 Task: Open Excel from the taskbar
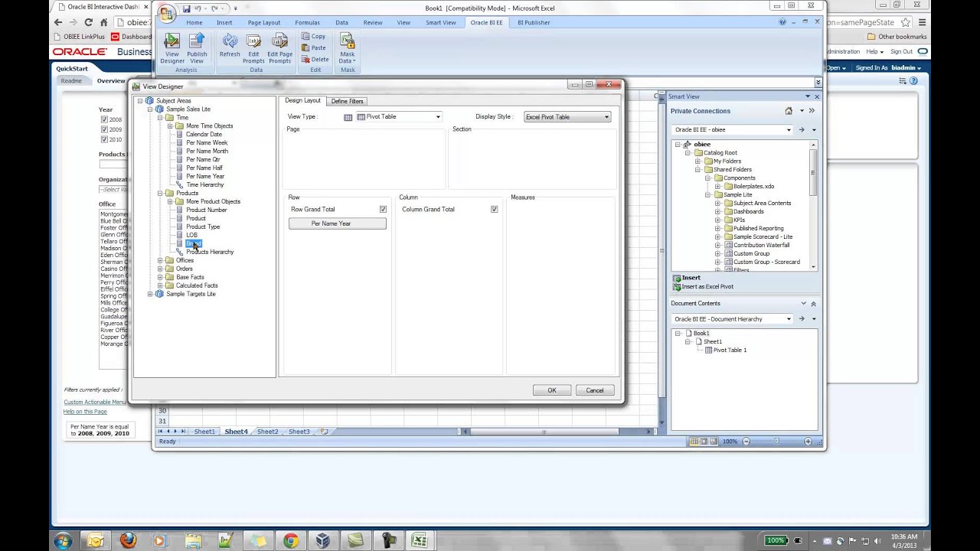pyautogui.click(x=419, y=541)
